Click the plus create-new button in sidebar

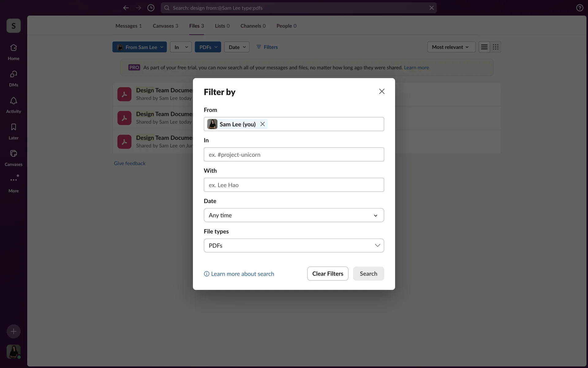tap(13, 332)
